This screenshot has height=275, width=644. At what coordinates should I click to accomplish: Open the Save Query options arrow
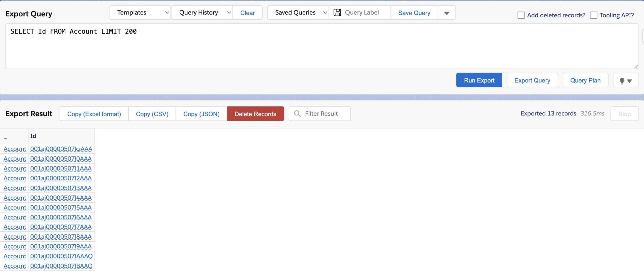click(x=447, y=13)
